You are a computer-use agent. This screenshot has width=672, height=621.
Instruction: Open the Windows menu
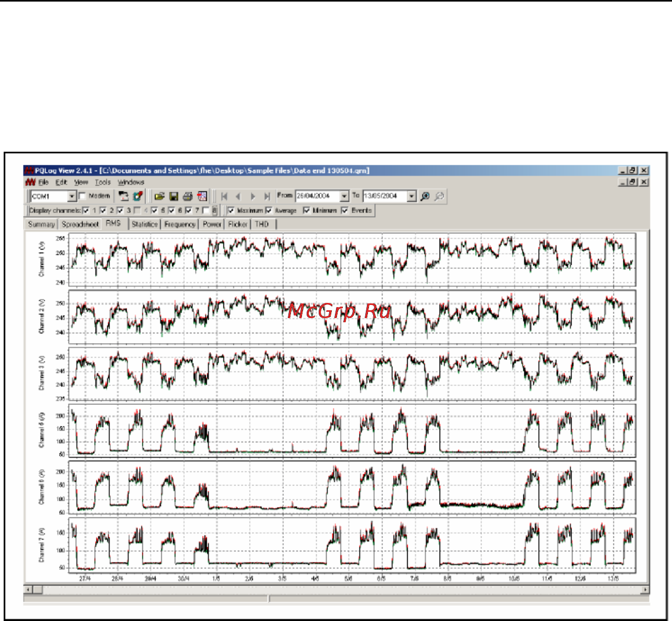point(131,182)
